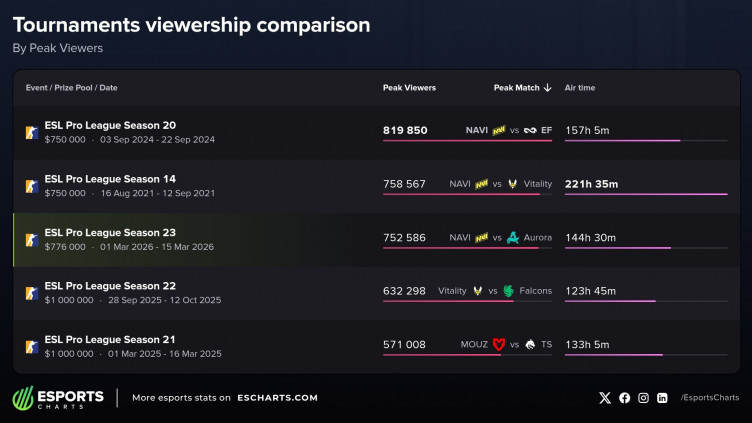Open the ESCHARTS.COM link

tap(277, 398)
